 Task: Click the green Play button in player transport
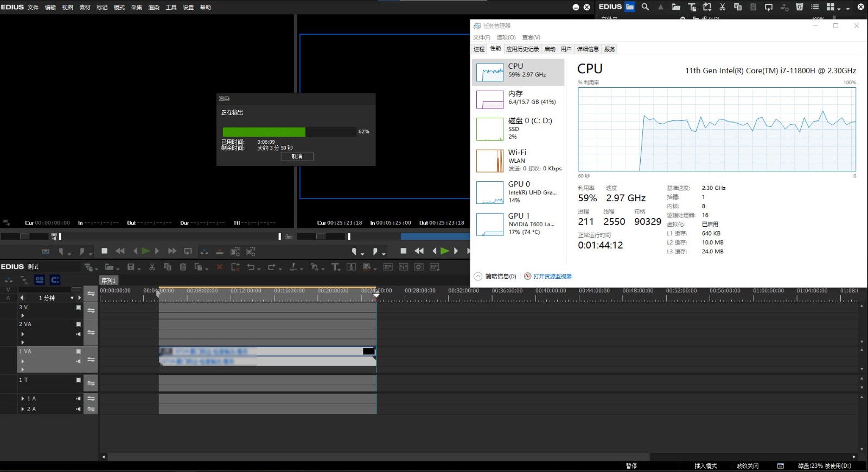[145, 251]
